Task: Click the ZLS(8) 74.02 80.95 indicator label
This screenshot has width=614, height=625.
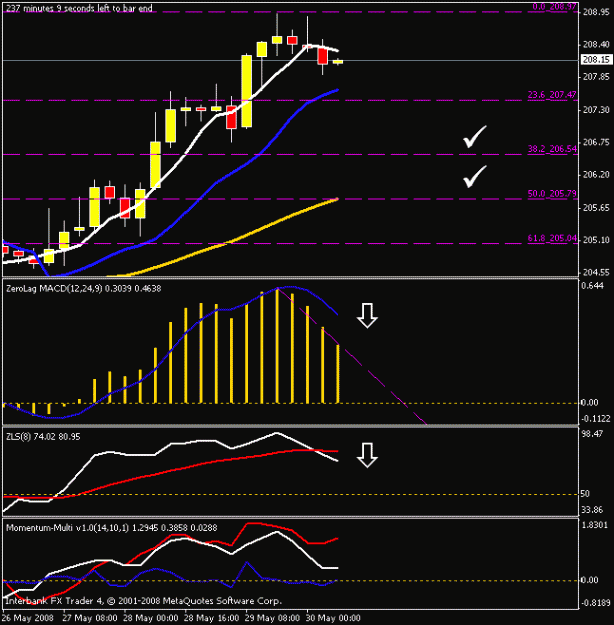Action: pos(43,437)
